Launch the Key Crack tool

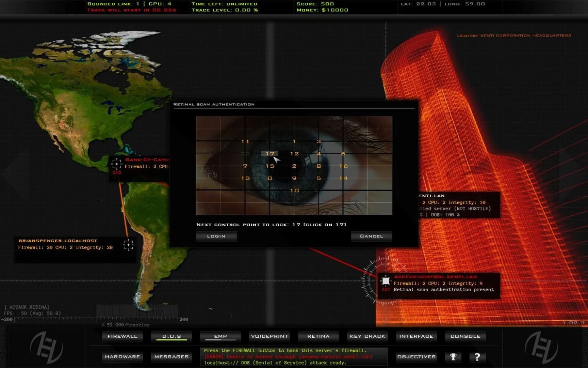click(x=367, y=336)
